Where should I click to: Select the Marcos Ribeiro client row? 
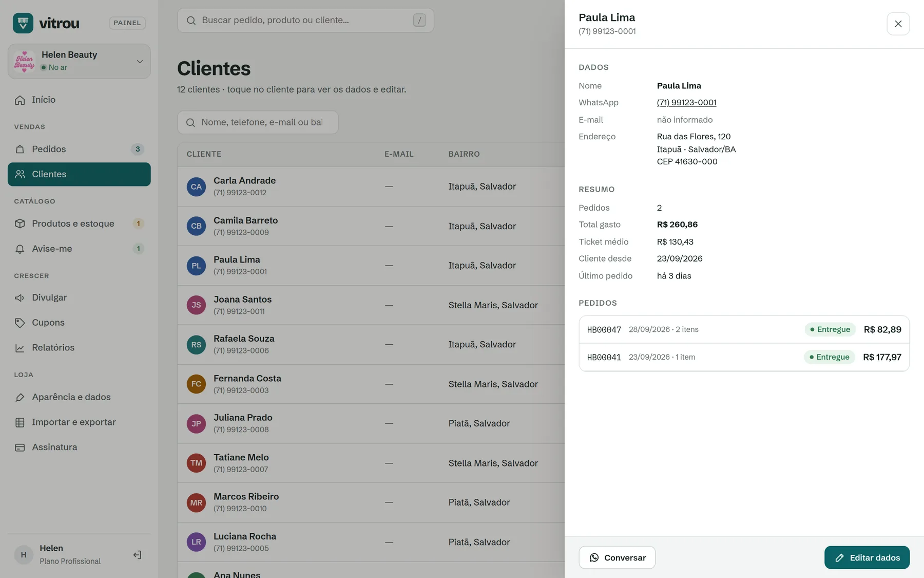click(371, 502)
